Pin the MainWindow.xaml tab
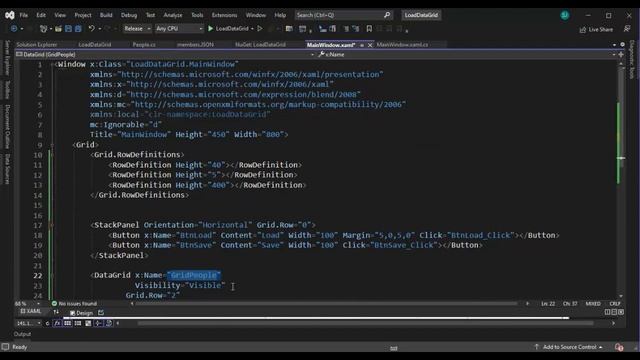The width and height of the screenshot is (640, 360). coord(362,45)
